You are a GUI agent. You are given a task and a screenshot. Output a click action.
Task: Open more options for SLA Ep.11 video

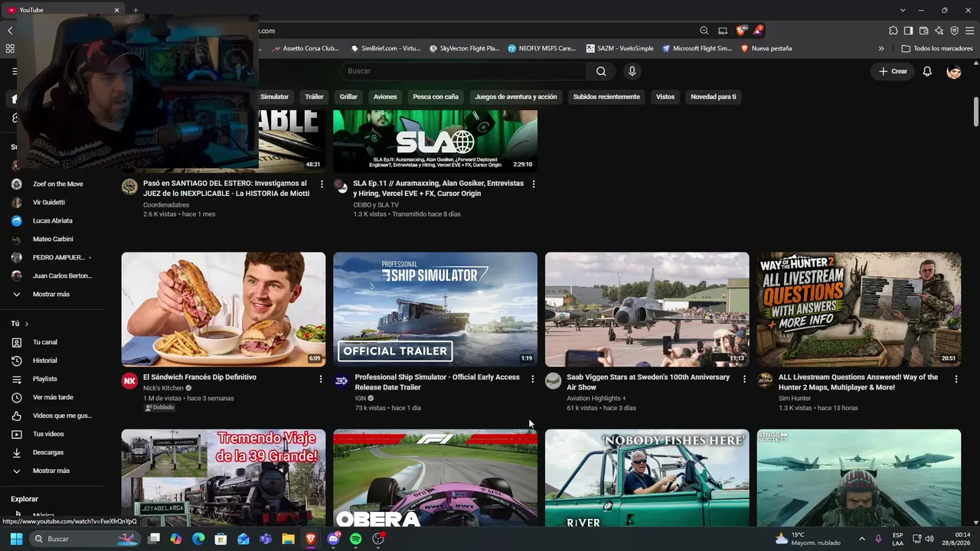534,184
